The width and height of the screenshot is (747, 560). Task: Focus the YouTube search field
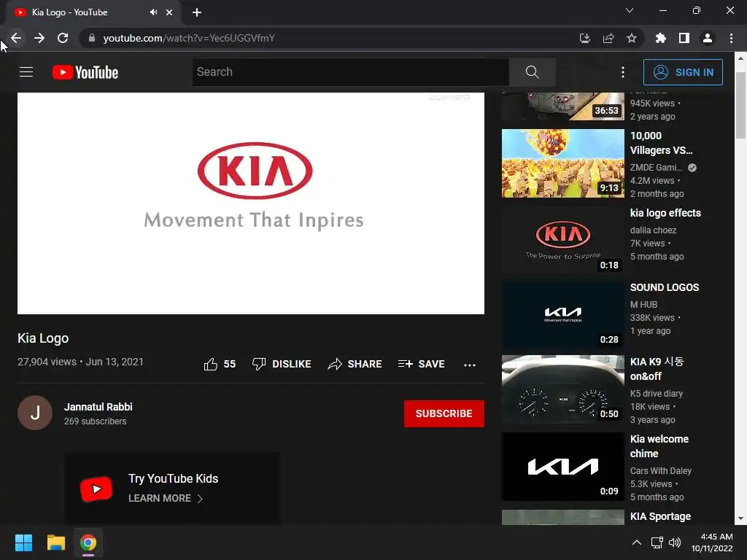point(351,72)
